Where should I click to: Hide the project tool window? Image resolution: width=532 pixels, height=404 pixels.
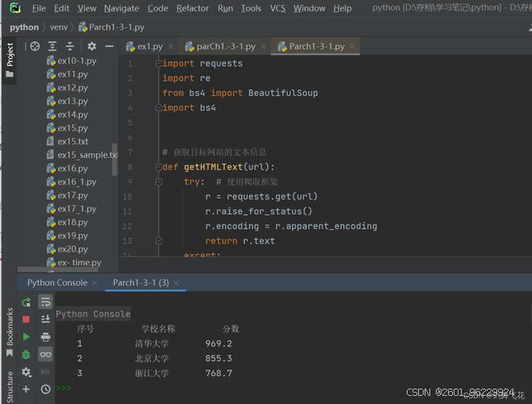(x=109, y=46)
